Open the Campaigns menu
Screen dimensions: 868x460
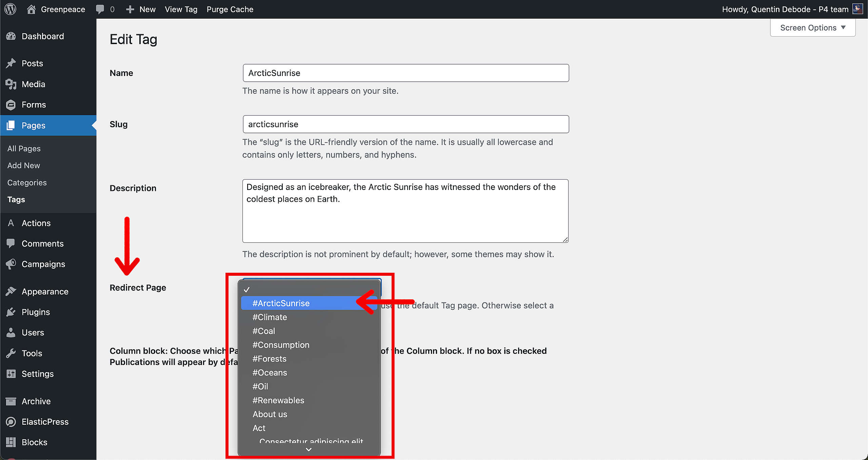click(x=48, y=264)
